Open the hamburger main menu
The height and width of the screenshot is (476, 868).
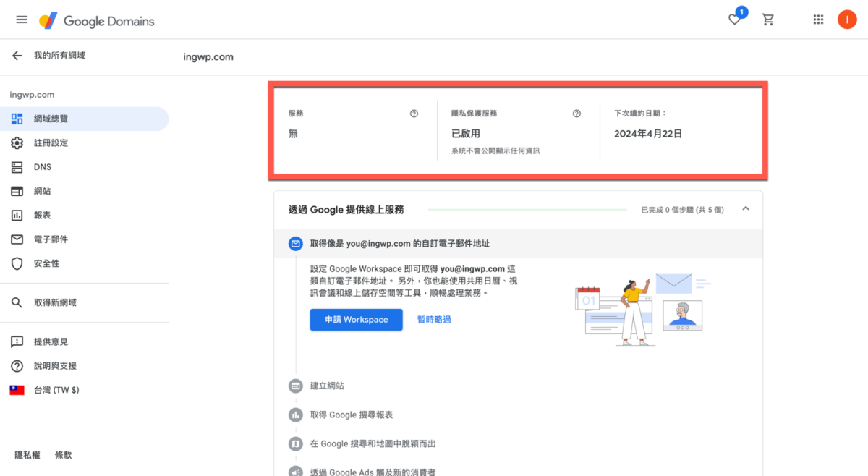pyautogui.click(x=22, y=20)
